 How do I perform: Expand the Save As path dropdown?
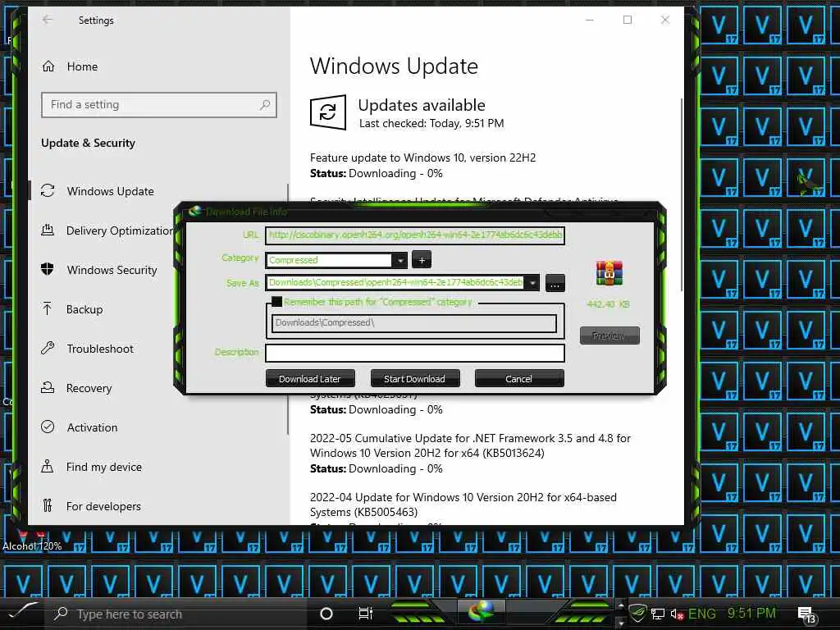(532, 283)
